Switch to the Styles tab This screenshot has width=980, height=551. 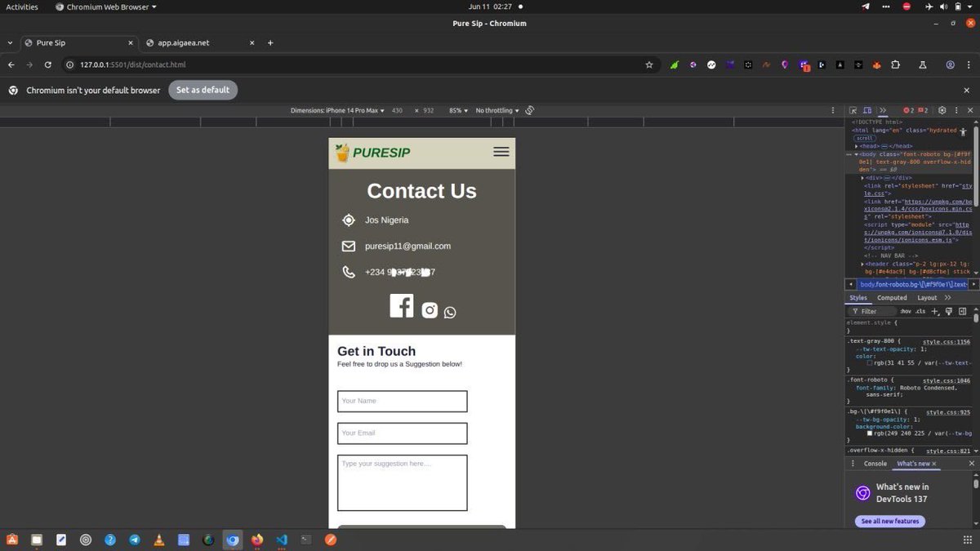[x=858, y=298]
